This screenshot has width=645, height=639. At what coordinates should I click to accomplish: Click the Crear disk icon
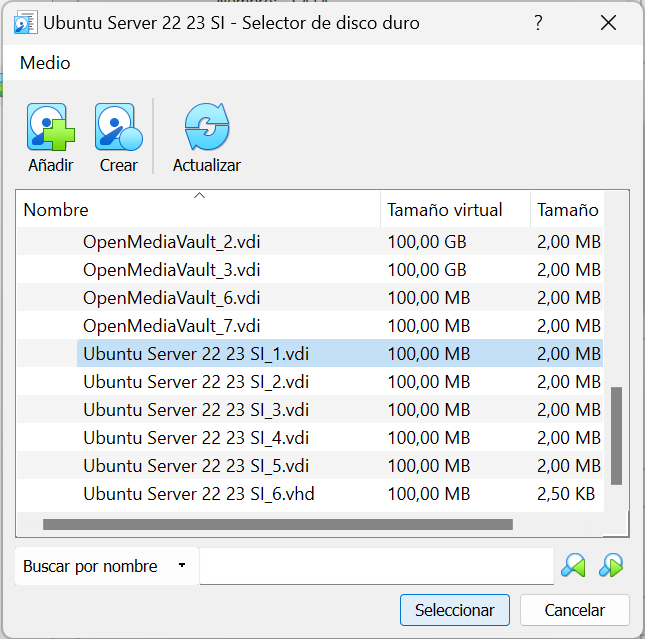pos(118,127)
